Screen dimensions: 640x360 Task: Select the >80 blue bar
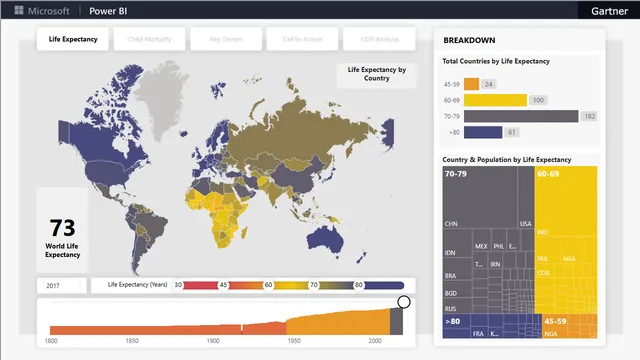point(483,132)
